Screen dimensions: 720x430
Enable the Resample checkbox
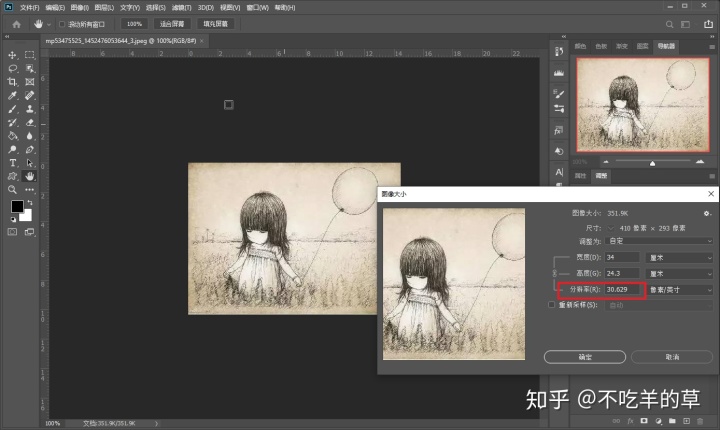[x=551, y=305]
